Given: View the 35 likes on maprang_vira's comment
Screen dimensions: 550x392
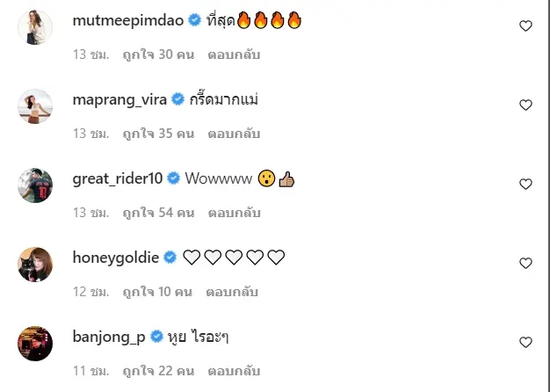Looking at the screenshot, I should tap(158, 134).
